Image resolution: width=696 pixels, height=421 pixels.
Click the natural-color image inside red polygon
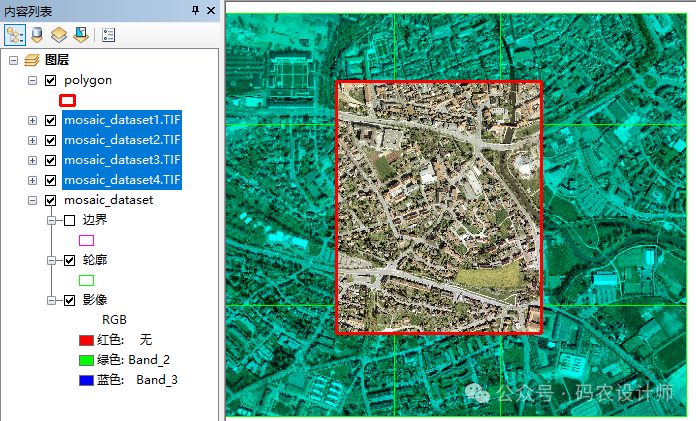438,208
